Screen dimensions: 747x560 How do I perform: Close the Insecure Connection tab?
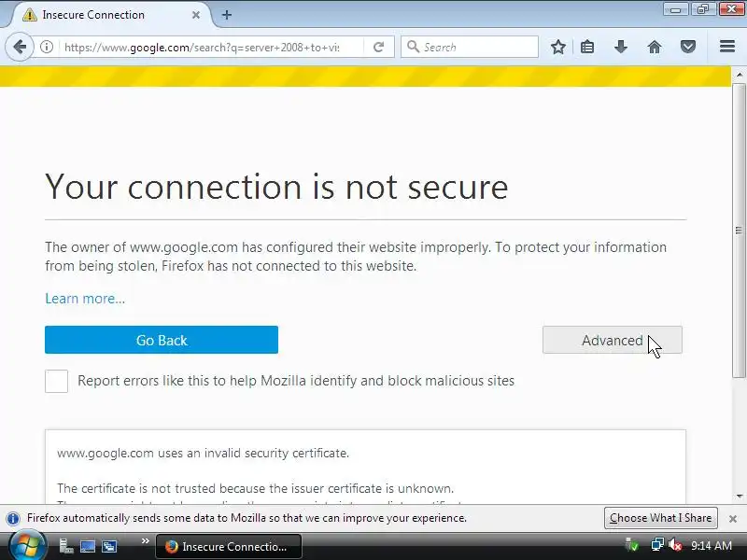tap(196, 15)
